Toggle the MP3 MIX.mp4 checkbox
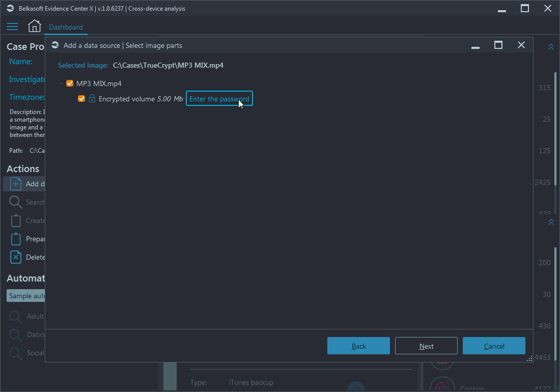 [70, 83]
